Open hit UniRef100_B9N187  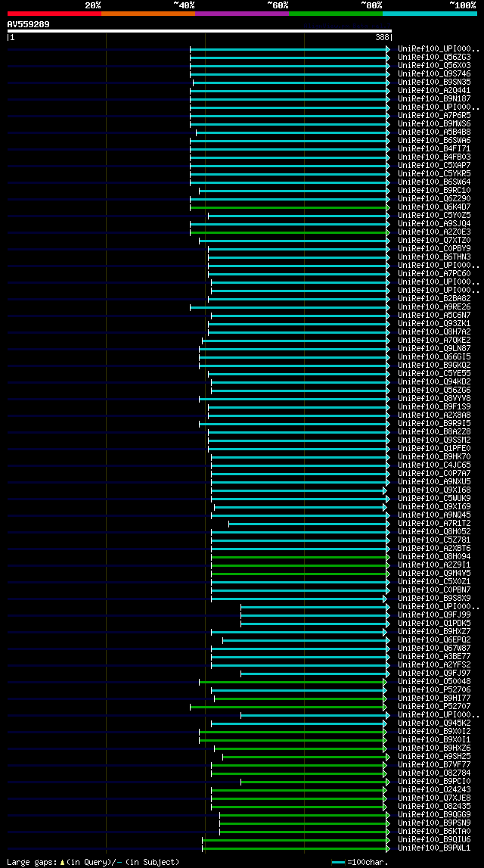click(434, 98)
